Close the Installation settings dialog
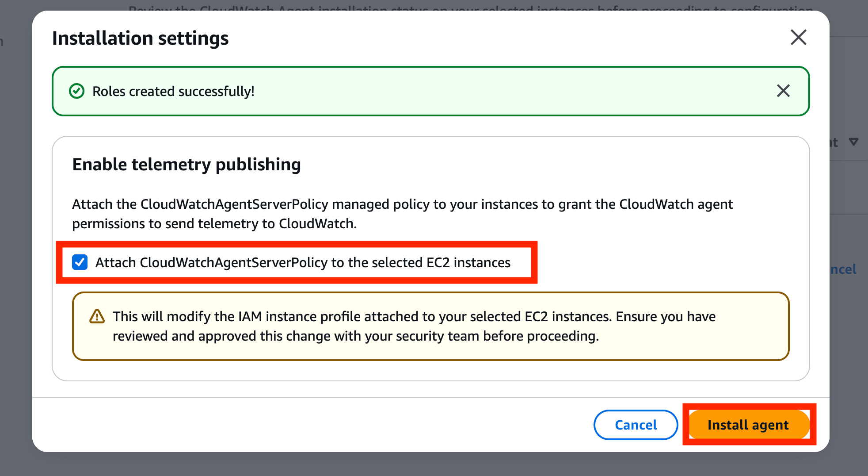Image resolution: width=868 pixels, height=476 pixels. pyautogui.click(x=798, y=38)
